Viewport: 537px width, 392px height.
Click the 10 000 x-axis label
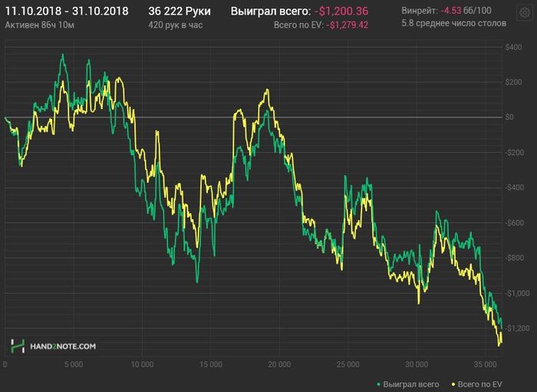[142, 364]
